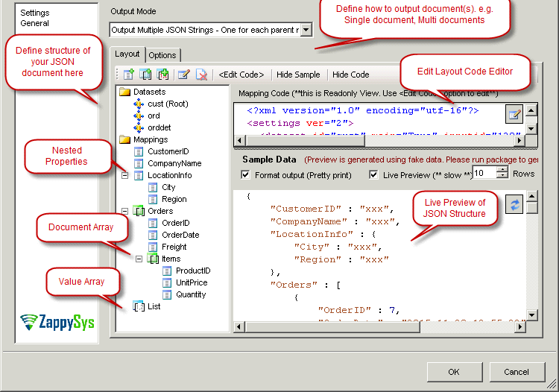Click the City property icon
The height and width of the screenshot is (392, 559).
[153, 188]
